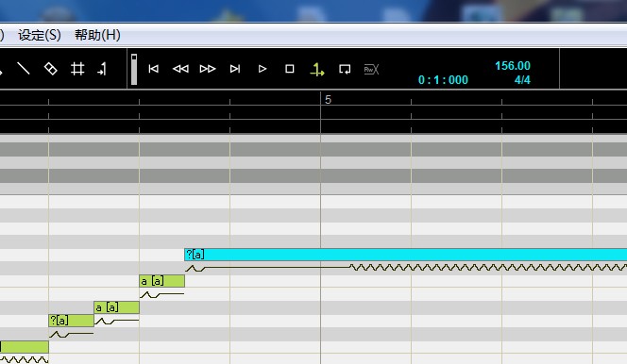Click measure 5 marker in the ruler
Screen dimensions: 627x364
pos(328,99)
